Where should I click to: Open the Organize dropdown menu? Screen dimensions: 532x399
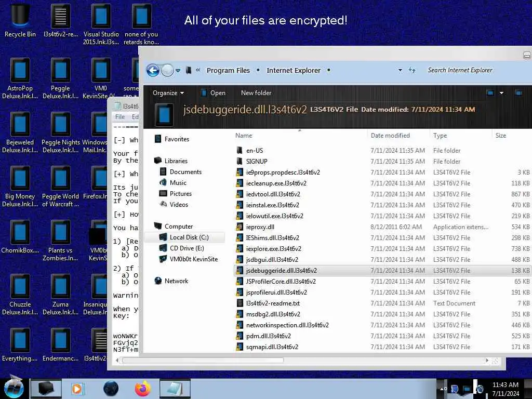(168, 93)
